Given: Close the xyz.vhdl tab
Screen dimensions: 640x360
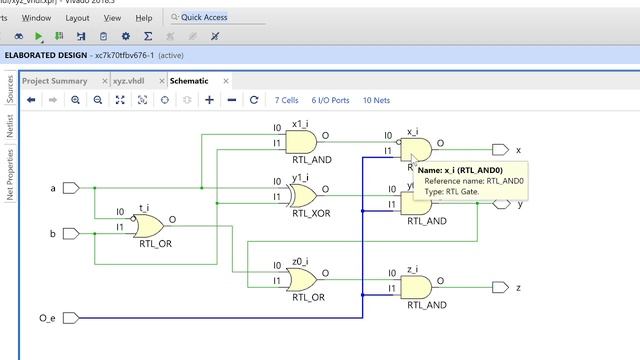Looking at the screenshot, I should click(162, 81).
